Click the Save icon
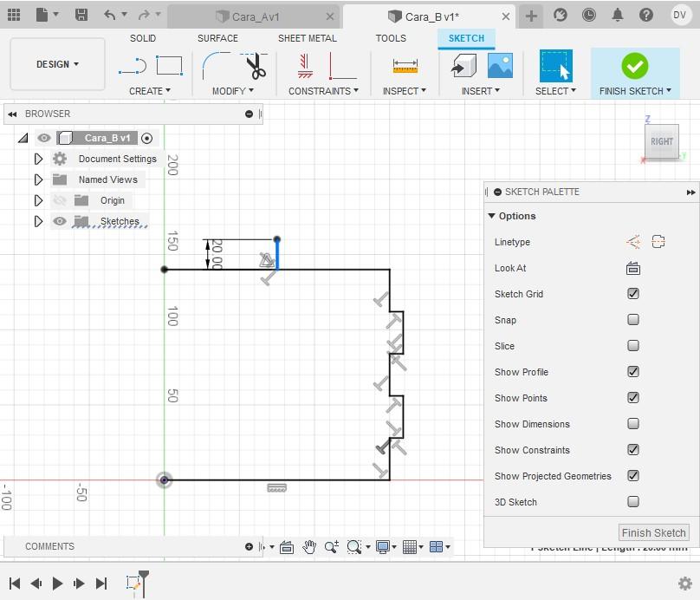This screenshot has height=600, width=700. pyautogui.click(x=81, y=15)
